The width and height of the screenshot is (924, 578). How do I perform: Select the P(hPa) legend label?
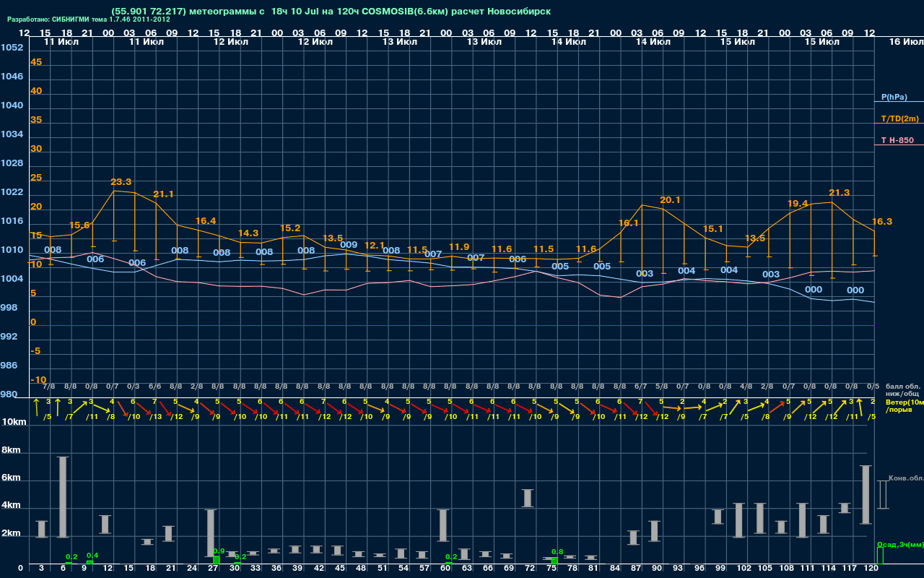(894, 97)
